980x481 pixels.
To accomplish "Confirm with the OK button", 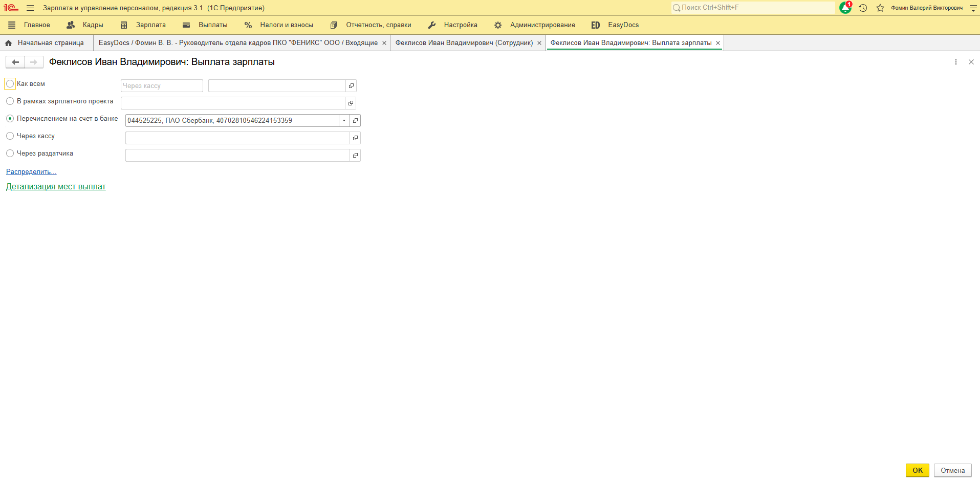I will [x=917, y=470].
